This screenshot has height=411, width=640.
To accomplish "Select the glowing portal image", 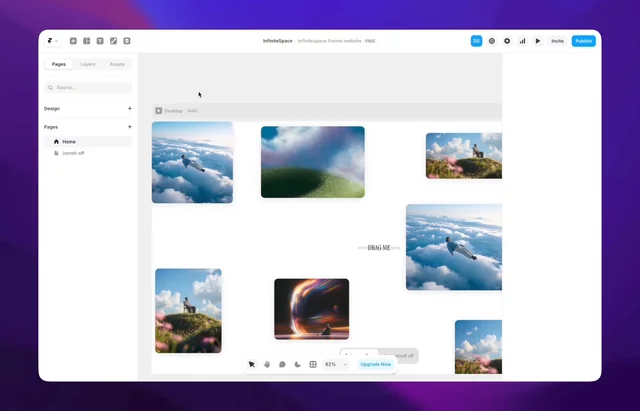I will tap(312, 309).
